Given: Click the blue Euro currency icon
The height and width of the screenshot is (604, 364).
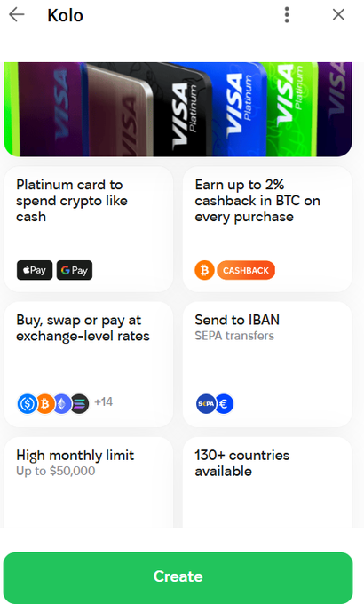Looking at the screenshot, I should tap(225, 403).
